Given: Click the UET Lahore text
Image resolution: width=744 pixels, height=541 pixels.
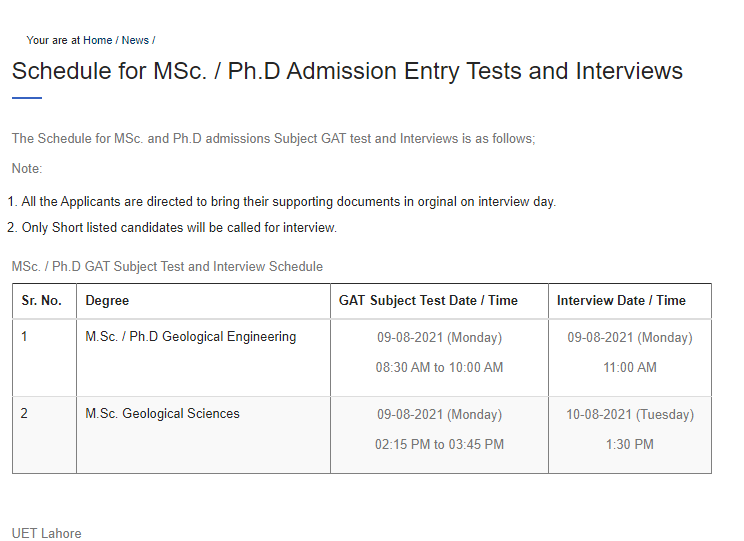Looking at the screenshot, I should pyautogui.click(x=46, y=533).
